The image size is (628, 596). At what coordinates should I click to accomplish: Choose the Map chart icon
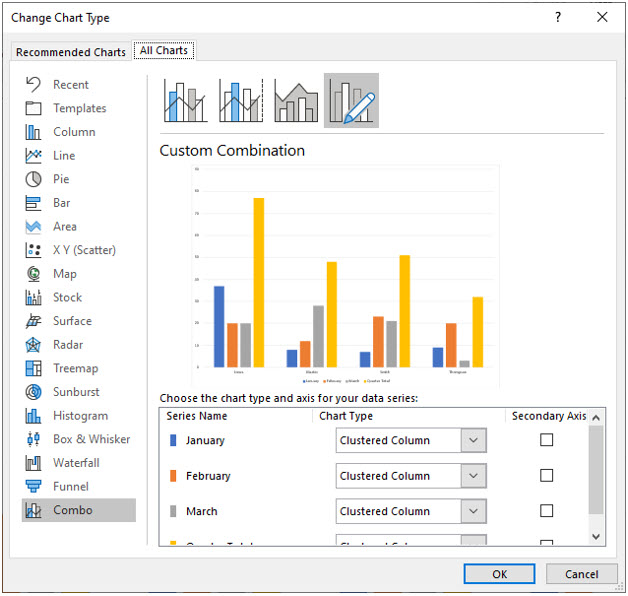tap(33, 274)
